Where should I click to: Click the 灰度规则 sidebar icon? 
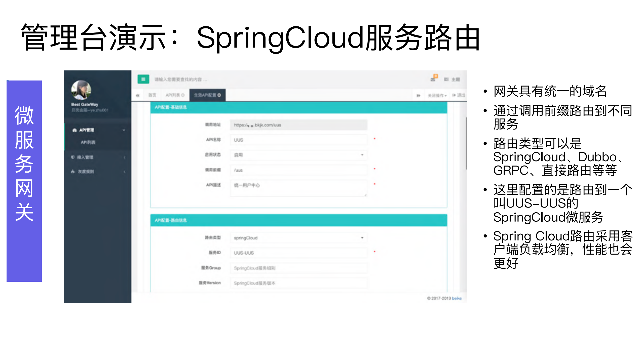coord(72,171)
